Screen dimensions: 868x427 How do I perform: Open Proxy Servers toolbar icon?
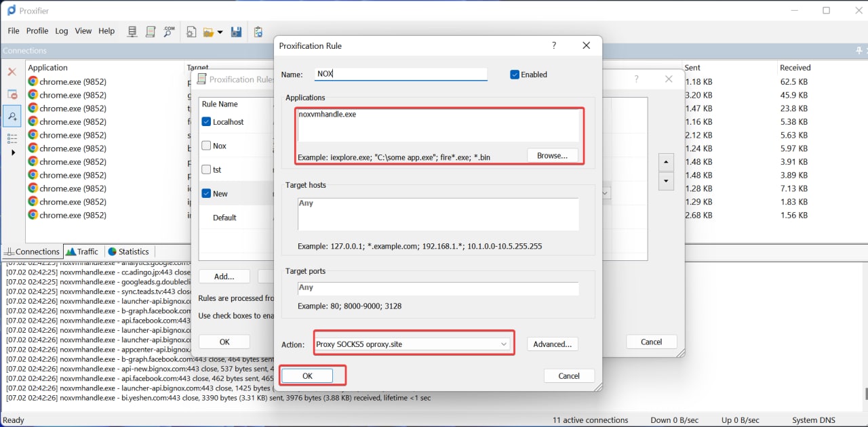(133, 31)
